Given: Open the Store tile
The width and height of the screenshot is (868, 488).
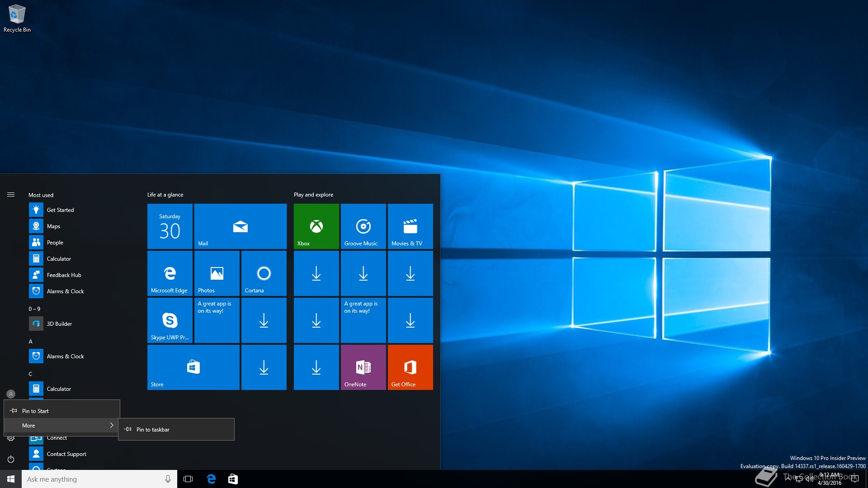Looking at the screenshot, I should click(x=193, y=367).
